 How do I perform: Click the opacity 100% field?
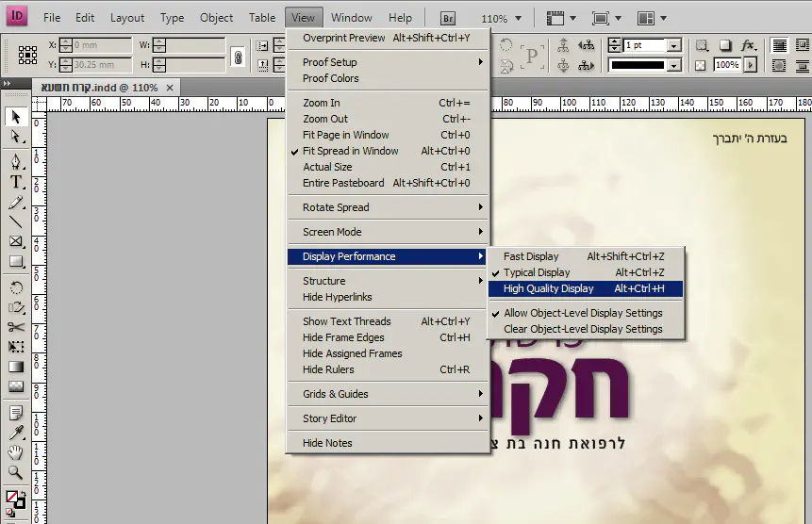click(726, 65)
